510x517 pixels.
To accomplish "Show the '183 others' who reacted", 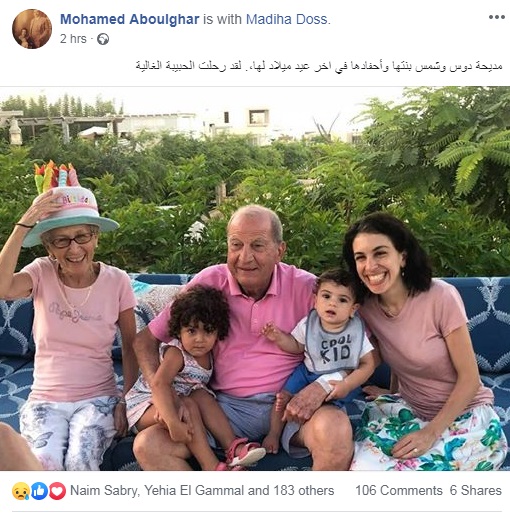I will pos(304,491).
